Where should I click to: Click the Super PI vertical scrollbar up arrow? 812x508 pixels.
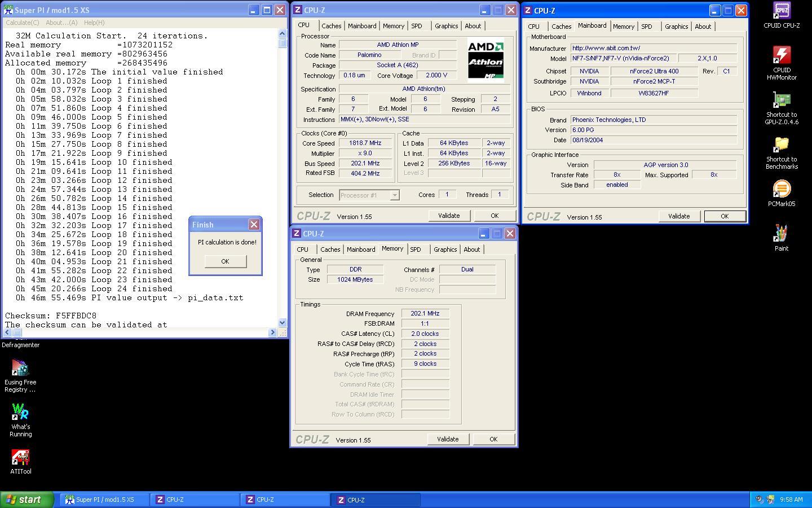click(x=283, y=34)
